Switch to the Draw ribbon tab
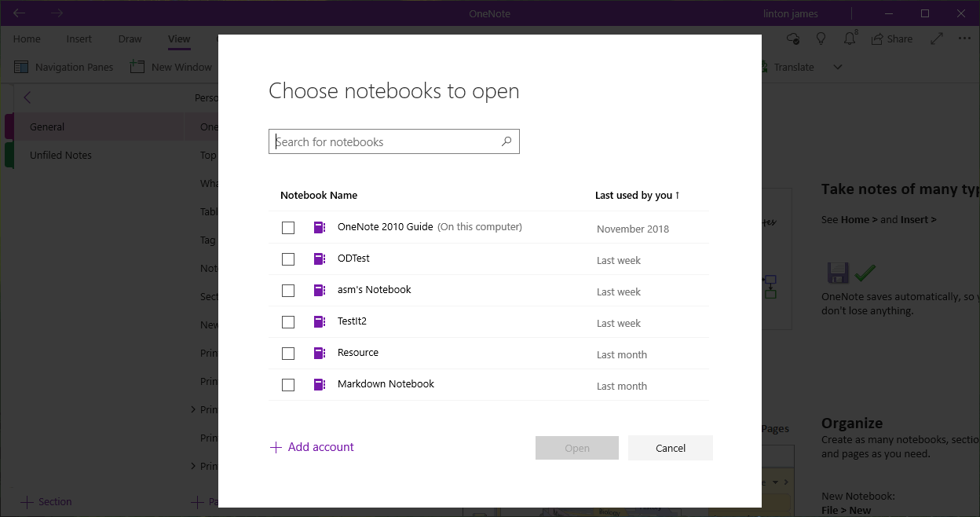The width and height of the screenshot is (980, 517). (130, 38)
